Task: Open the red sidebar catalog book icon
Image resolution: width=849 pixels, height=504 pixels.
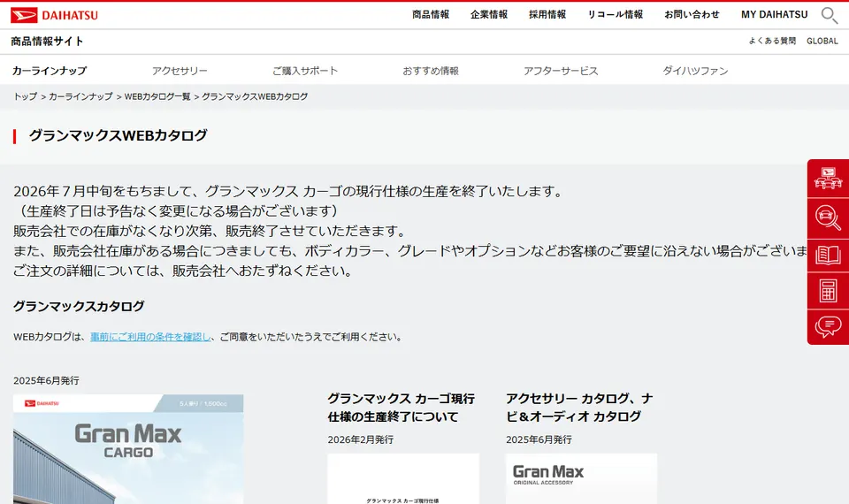Action: (x=828, y=255)
